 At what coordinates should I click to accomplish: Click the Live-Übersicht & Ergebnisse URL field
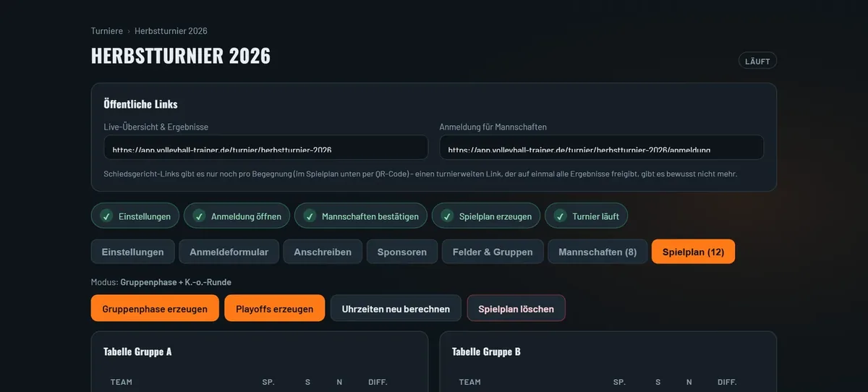tap(266, 148)
